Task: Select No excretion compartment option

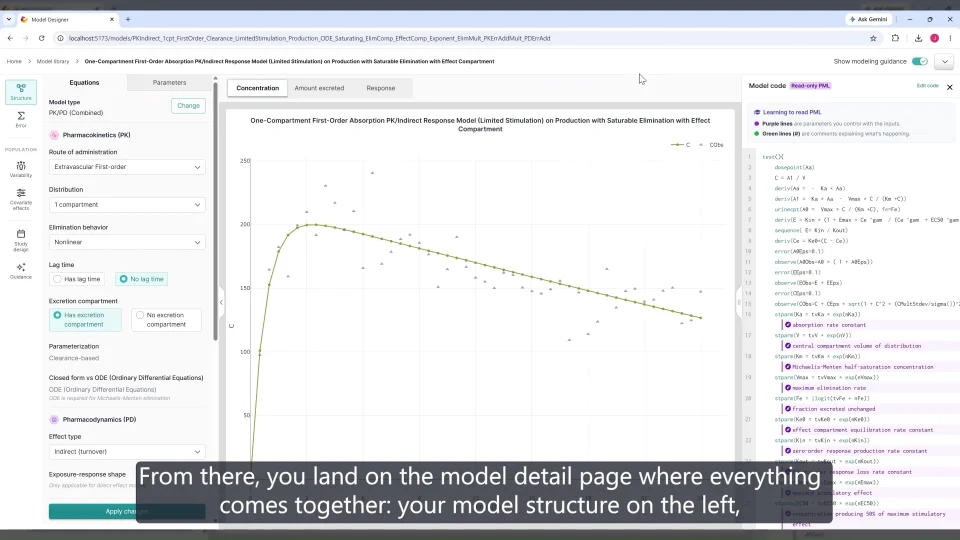Action: click(x=167, y=320)
